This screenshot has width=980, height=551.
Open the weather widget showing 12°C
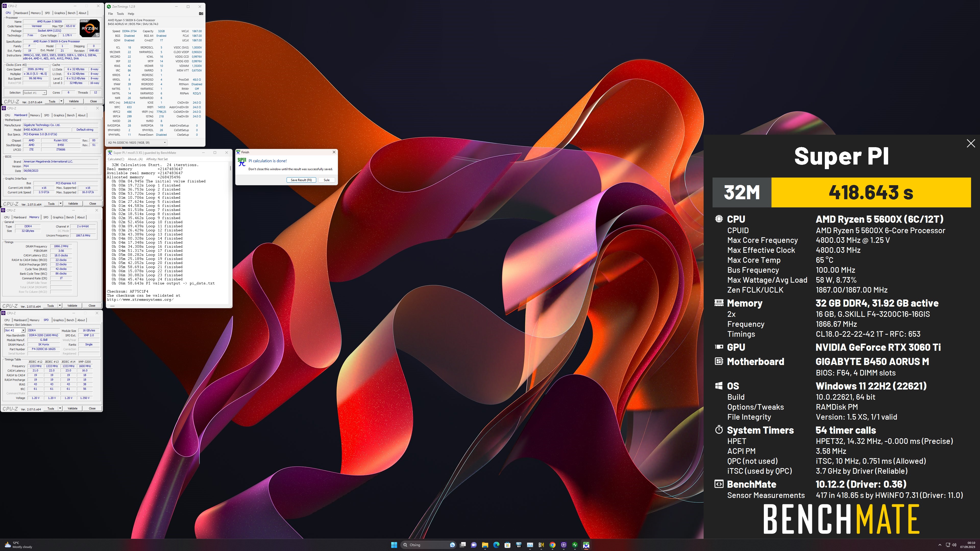click(18, 545)
